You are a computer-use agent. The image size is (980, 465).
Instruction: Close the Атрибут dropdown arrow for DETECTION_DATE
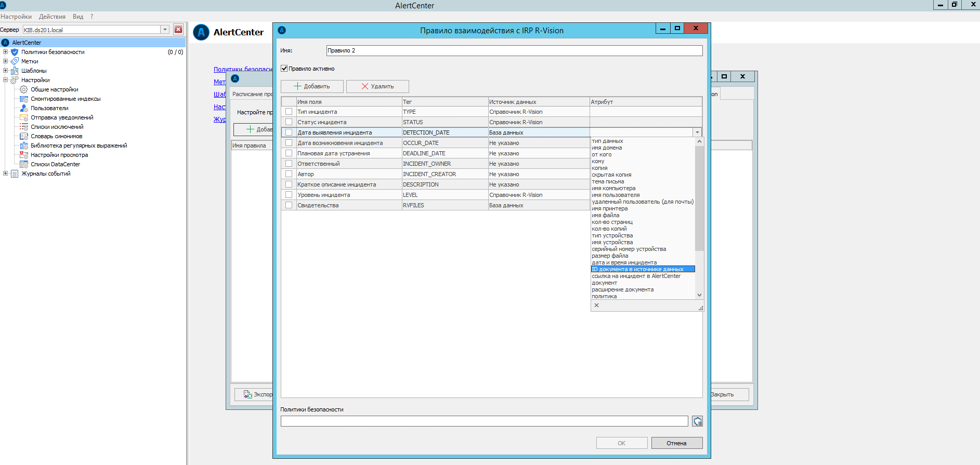tap(697, 132)
